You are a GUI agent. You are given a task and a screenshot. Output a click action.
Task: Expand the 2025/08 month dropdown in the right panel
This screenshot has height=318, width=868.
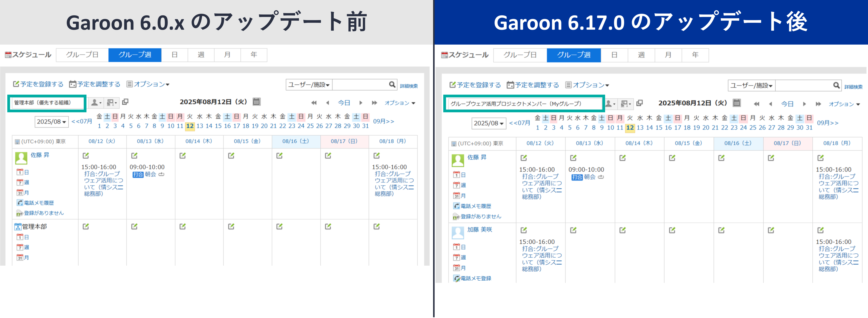pos(489,123)
